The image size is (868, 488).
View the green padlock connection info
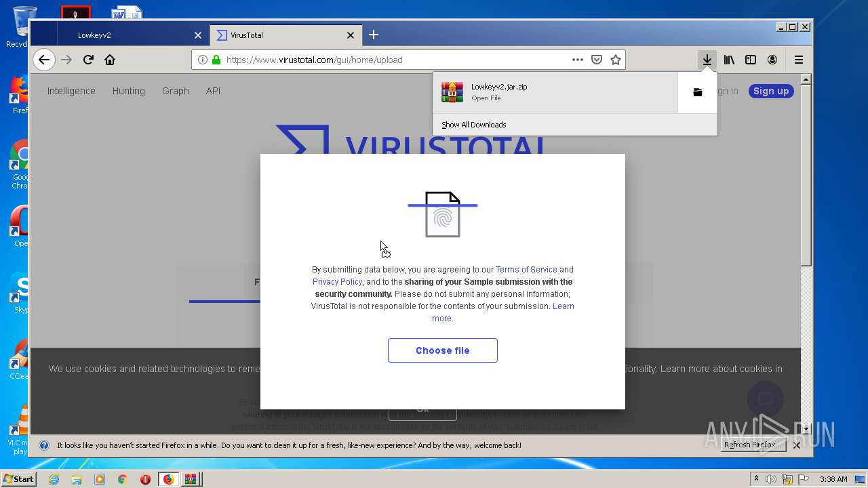click(216, 60)
